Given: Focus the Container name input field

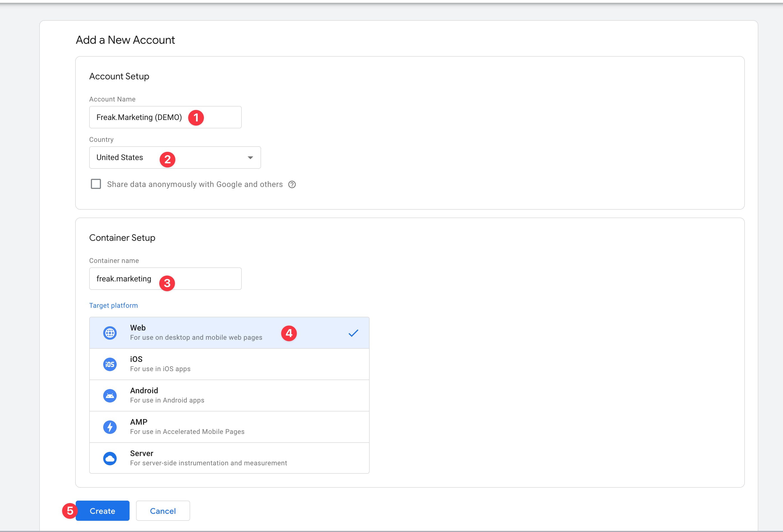Looking at the screenshot, I should pyautogui.click(x=165, y=279).
